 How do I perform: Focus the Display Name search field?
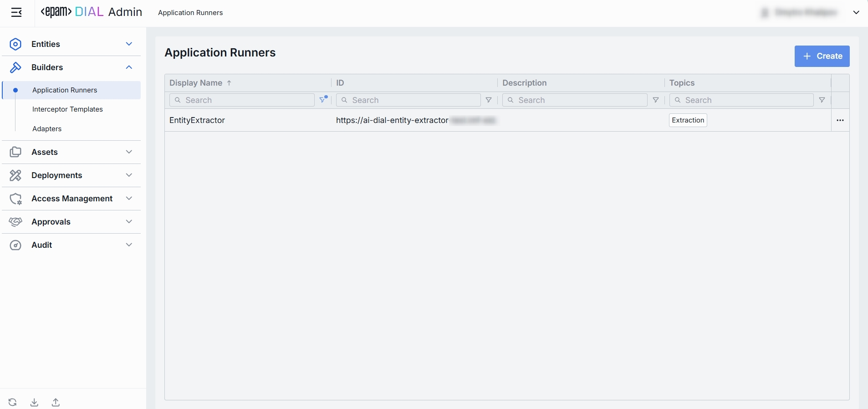click(246, 100)
